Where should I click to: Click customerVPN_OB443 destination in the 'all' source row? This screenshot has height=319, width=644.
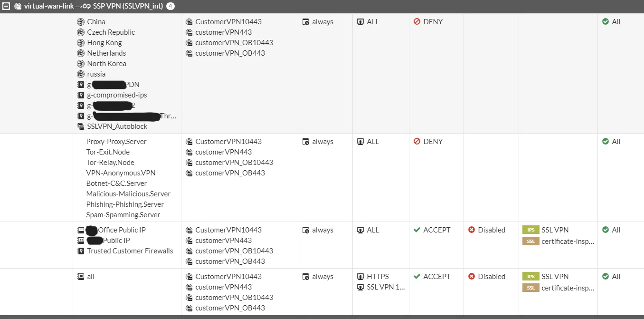click(x=230, y=308)
